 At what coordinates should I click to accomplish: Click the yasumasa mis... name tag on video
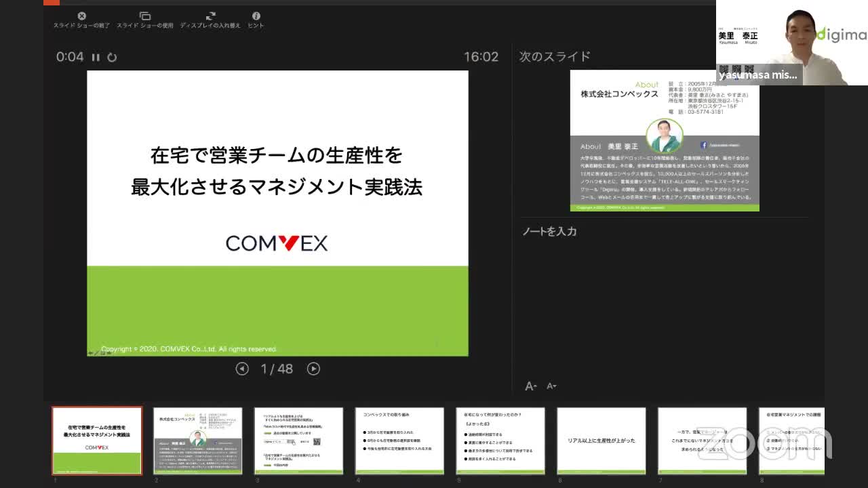click(x=759, y=75)
